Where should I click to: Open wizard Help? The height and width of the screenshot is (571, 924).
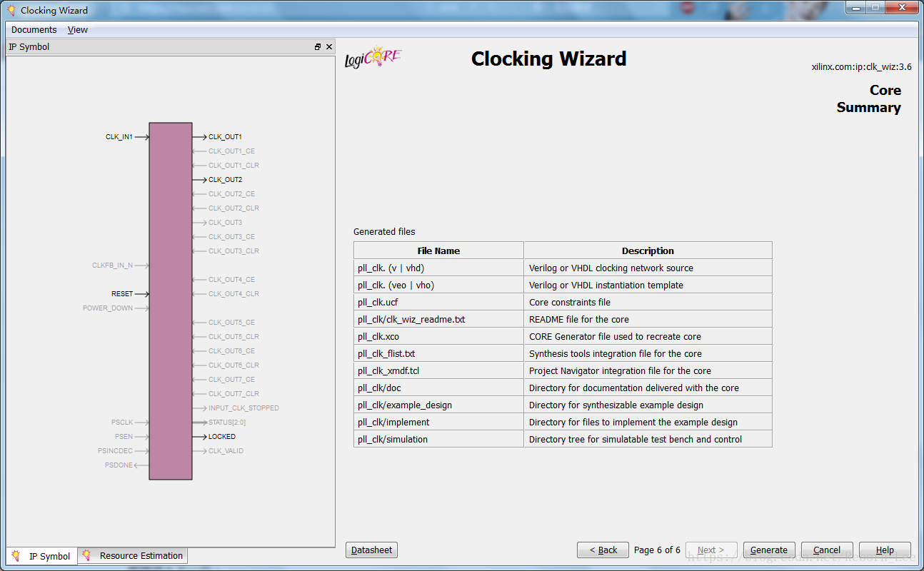(885, 550)
